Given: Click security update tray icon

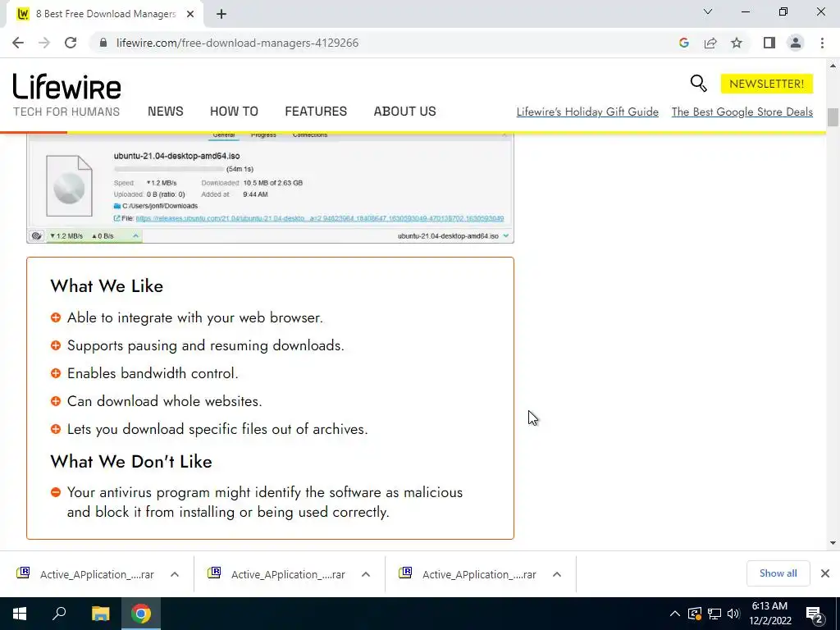Looking at the screenshot, I should click(x=694, y=614).
